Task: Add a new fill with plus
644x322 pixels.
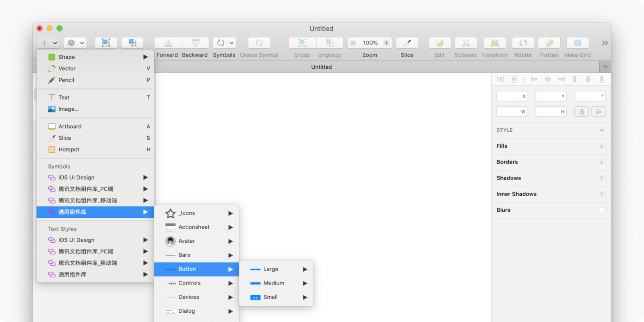Action: point(602,146)
